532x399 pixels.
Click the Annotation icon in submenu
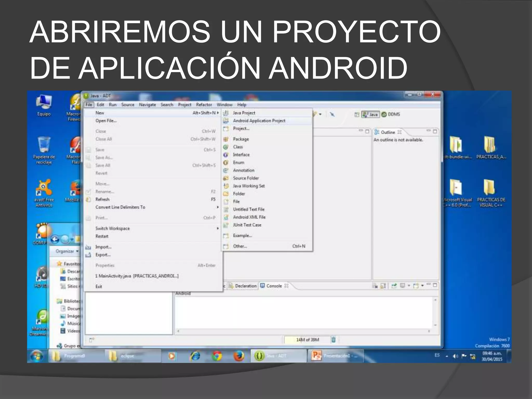coord(226,170)
